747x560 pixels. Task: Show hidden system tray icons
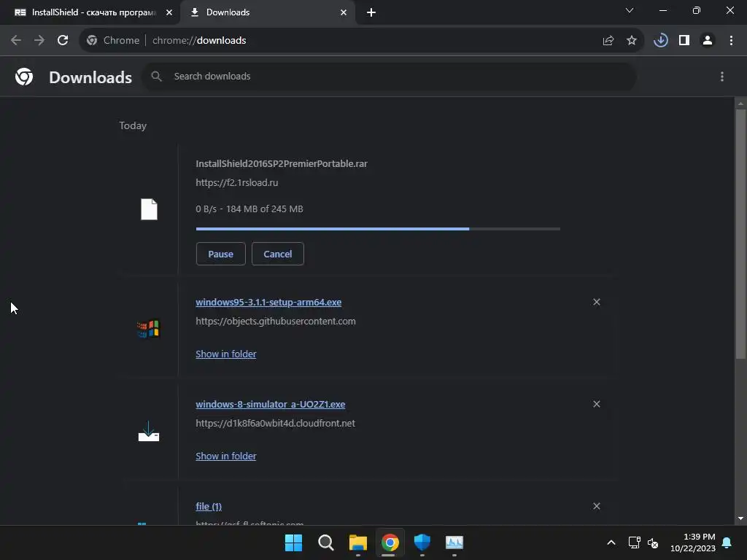coord(611,542)
